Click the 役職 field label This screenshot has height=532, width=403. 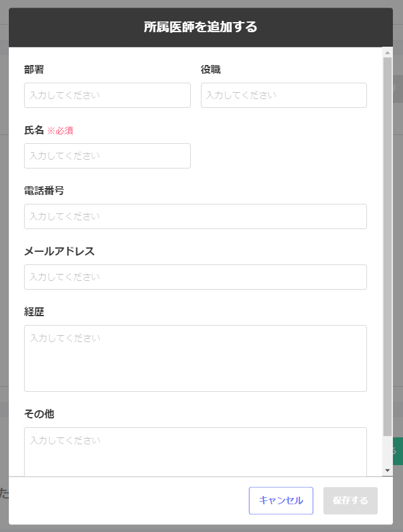click(211, 69)
